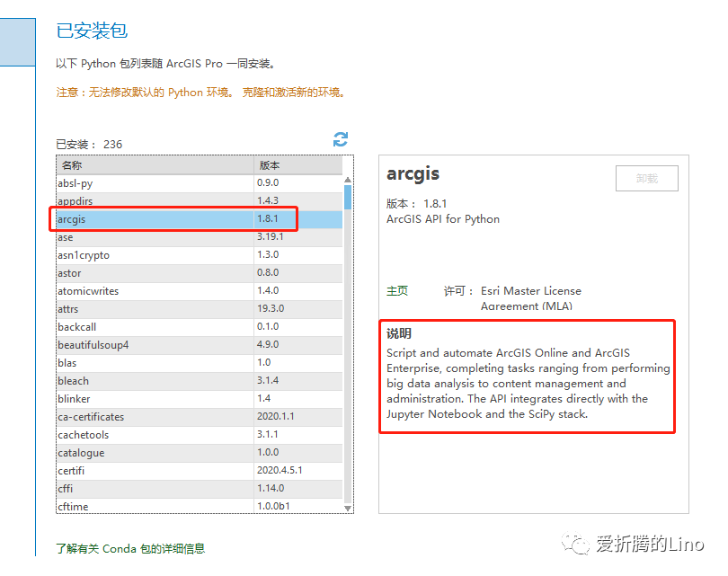Image resolution: width=728 pixels, height=576 pixels.
Task: Click version cell 3.19.1 of ase
Action: point(298,236)
